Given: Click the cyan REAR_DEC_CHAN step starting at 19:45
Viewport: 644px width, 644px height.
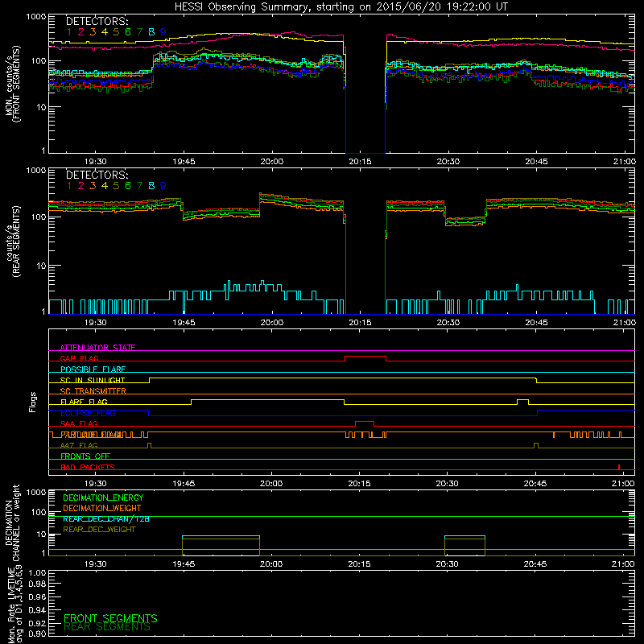Looking at the screenshot, I should click(221, 536).
